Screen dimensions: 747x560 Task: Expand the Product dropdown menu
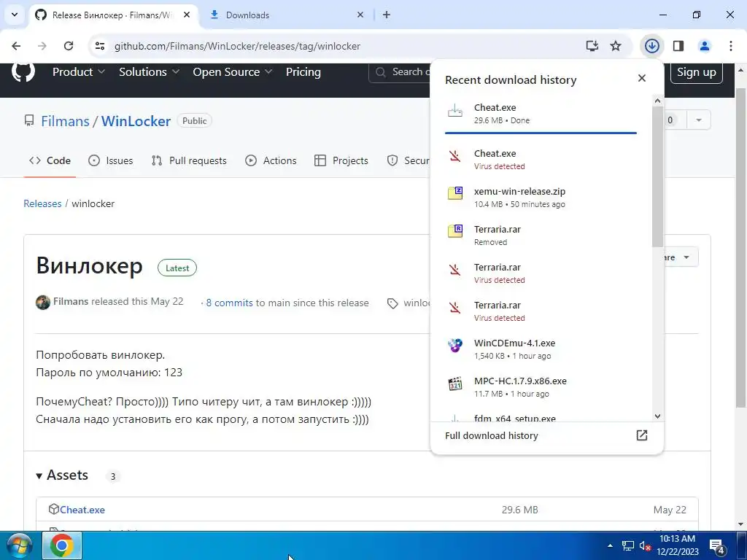[79, 72]
